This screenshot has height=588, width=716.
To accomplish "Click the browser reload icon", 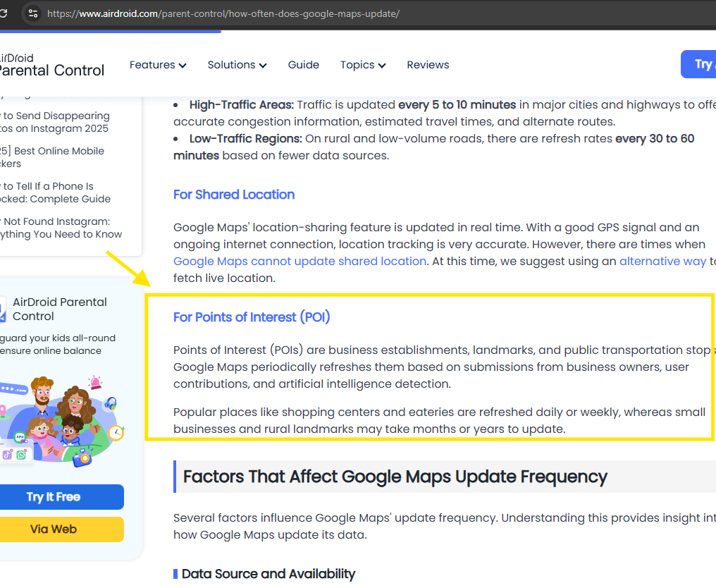I will point(3,13).
